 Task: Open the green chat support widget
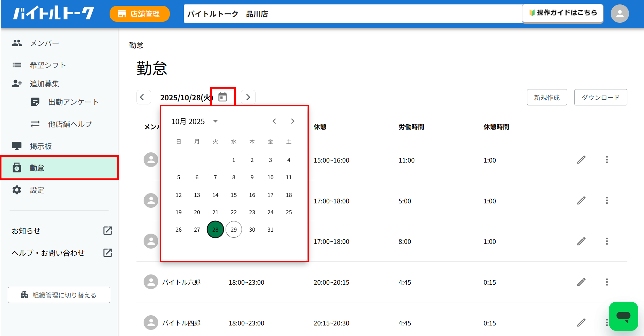point(623,316)
